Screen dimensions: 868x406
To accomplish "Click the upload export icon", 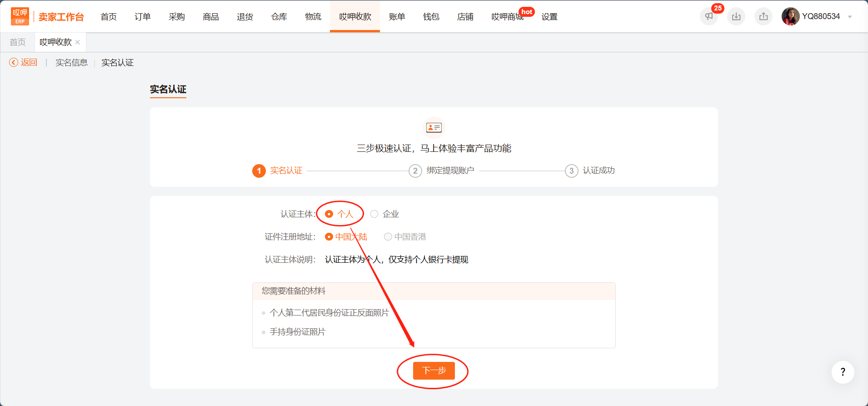I will [763, 16].
